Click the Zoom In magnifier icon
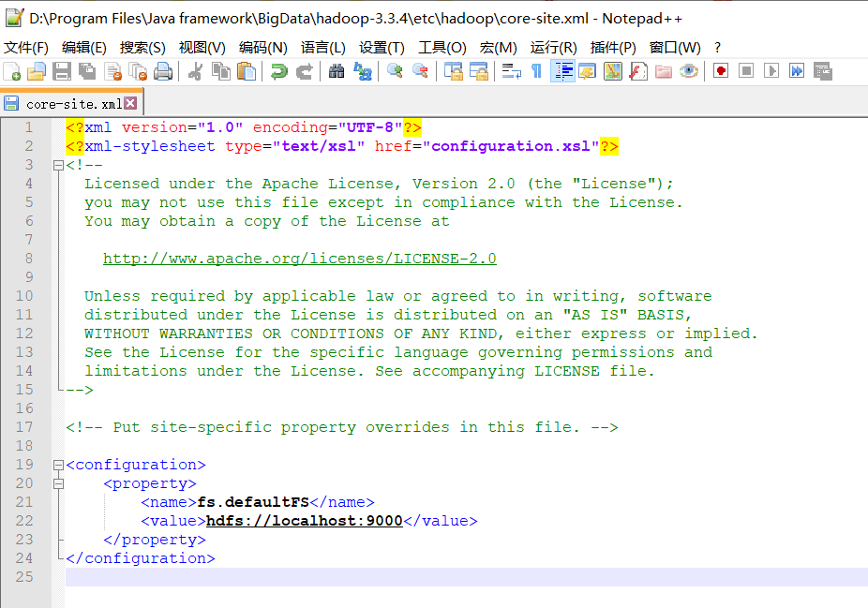Screen dimensions: 868x608 tap(395, 71)
